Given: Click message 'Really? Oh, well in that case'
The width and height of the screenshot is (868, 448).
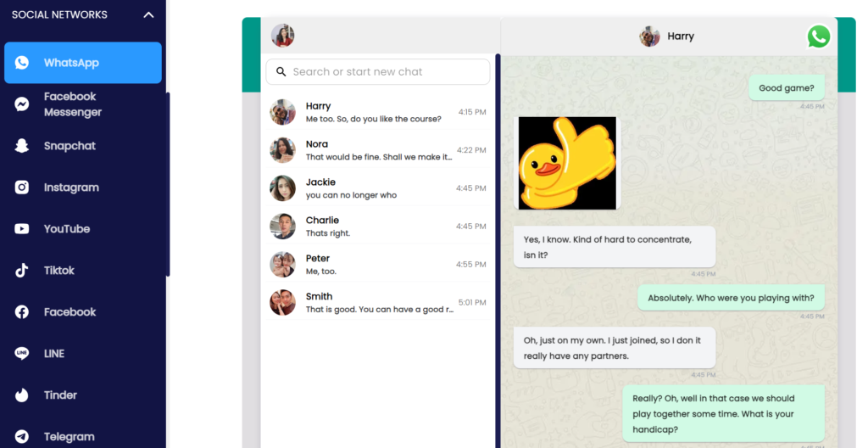Looking at the screenshot, I should click(724, 413).
